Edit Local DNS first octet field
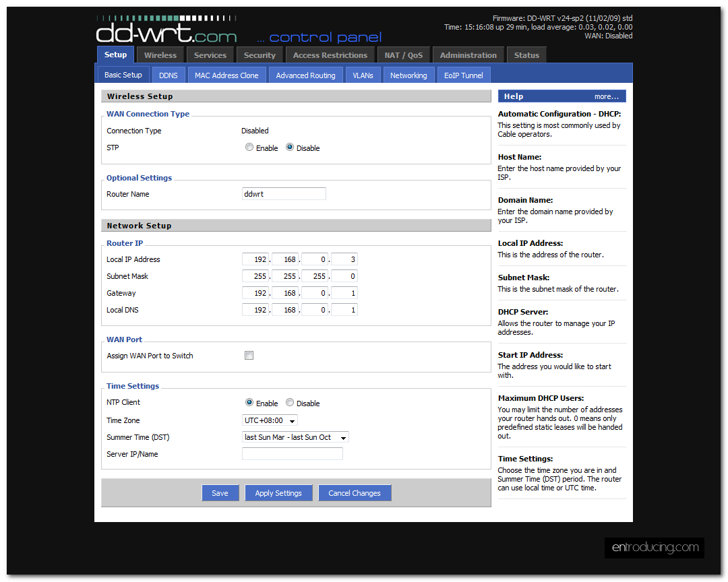 tap(255, 310)
